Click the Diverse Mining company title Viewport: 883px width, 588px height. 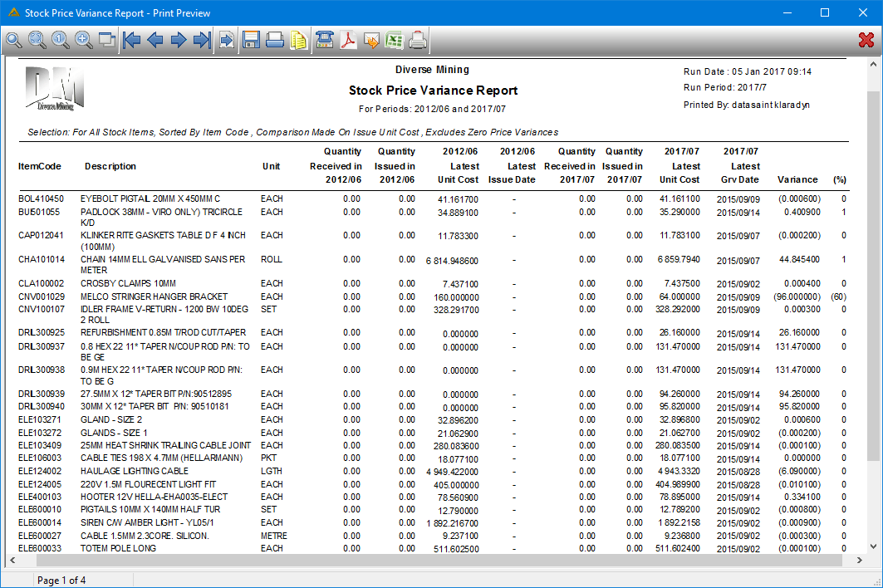coord(432,69)
